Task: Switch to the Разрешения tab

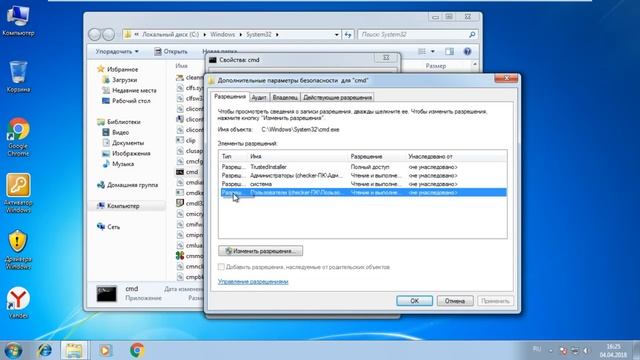Action: 230,97
